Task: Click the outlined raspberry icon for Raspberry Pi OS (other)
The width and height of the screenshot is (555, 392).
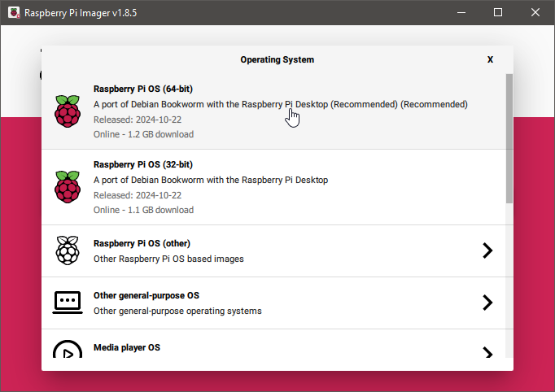Action: tap(68, 250)
